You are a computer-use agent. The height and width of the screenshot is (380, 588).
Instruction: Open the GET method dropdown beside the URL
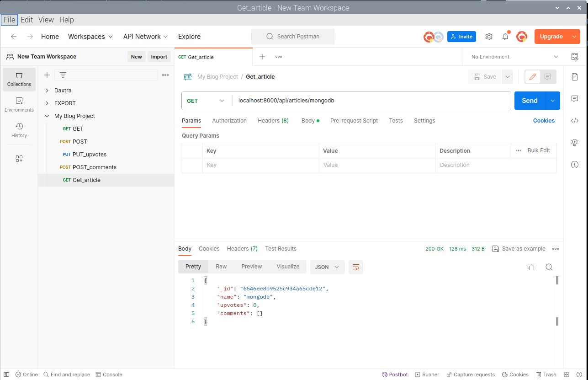coord(207,101)
